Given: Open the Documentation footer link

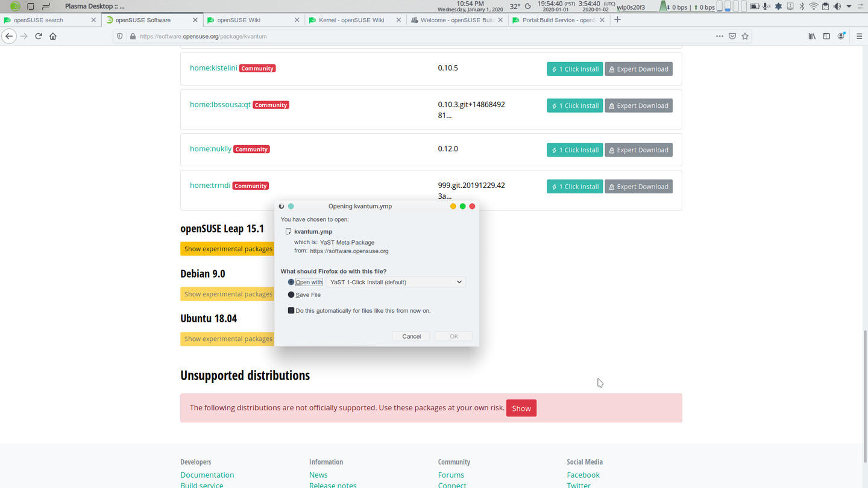Looking at the screenshot, I should click(207, 475).
